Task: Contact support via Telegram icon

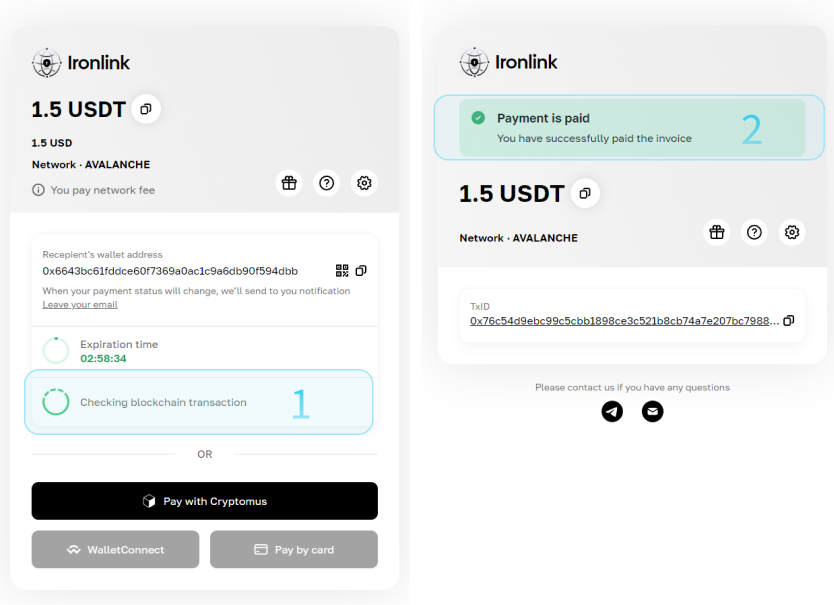Action: pyautogui.click(x=612, y=411)
